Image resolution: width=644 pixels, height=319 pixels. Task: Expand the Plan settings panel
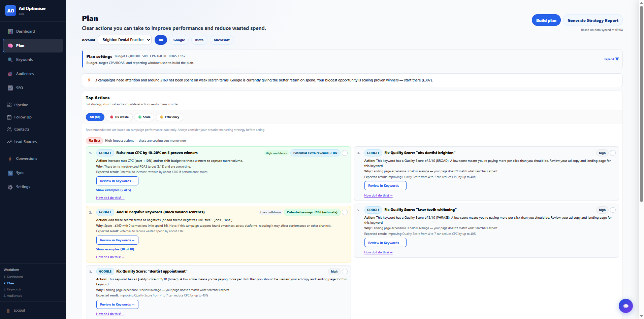coord(611,59)
